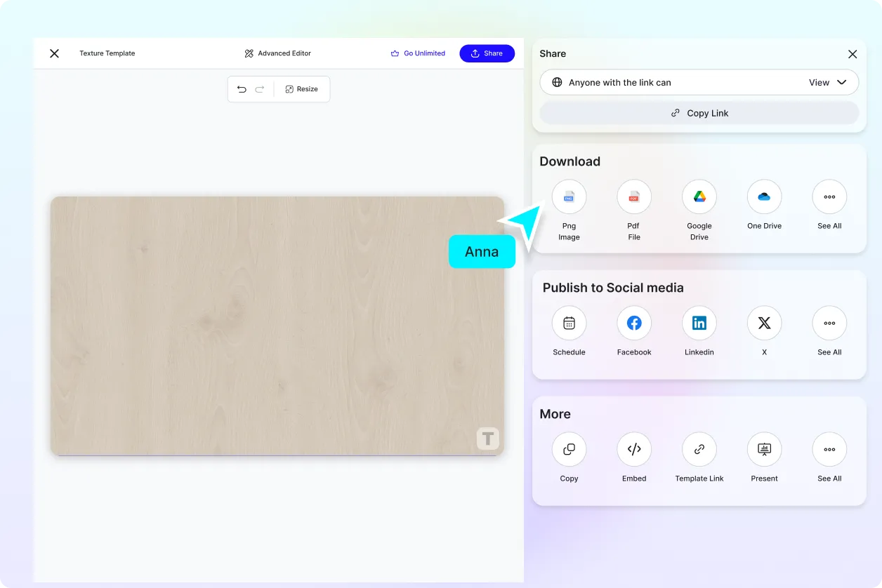Close the Share panel
Screen dimensions: 882x588
853,54
